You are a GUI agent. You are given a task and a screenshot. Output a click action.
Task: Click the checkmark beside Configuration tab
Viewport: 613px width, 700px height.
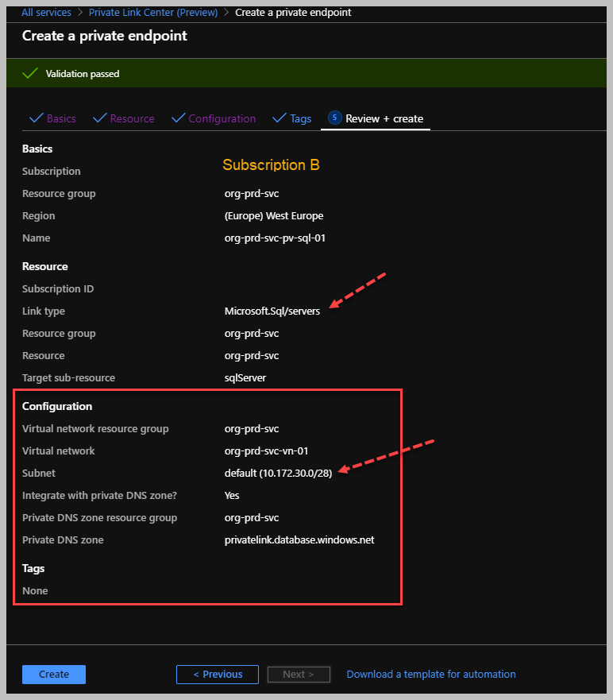(x=178, y=118)
